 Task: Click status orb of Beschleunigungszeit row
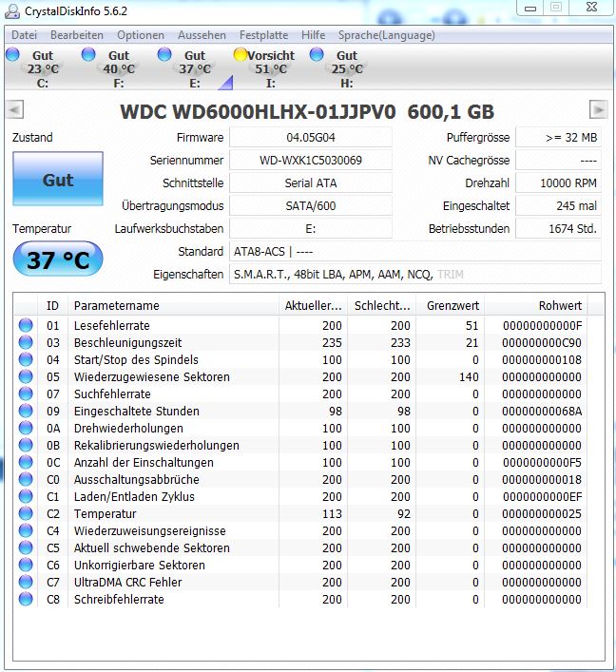pos(26,342)
